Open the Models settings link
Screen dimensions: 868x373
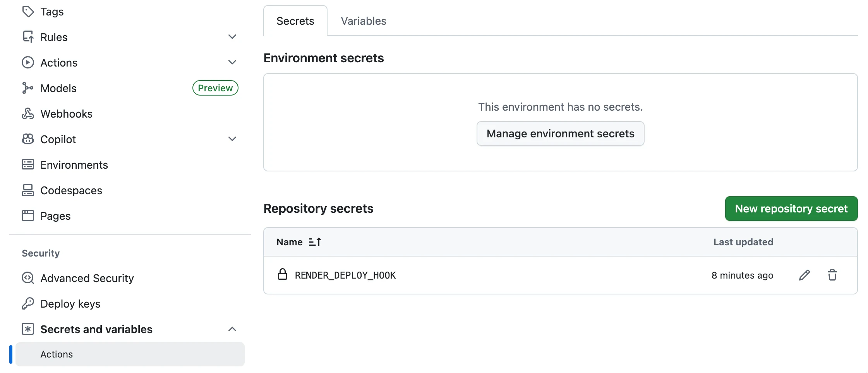coord(58,88)
